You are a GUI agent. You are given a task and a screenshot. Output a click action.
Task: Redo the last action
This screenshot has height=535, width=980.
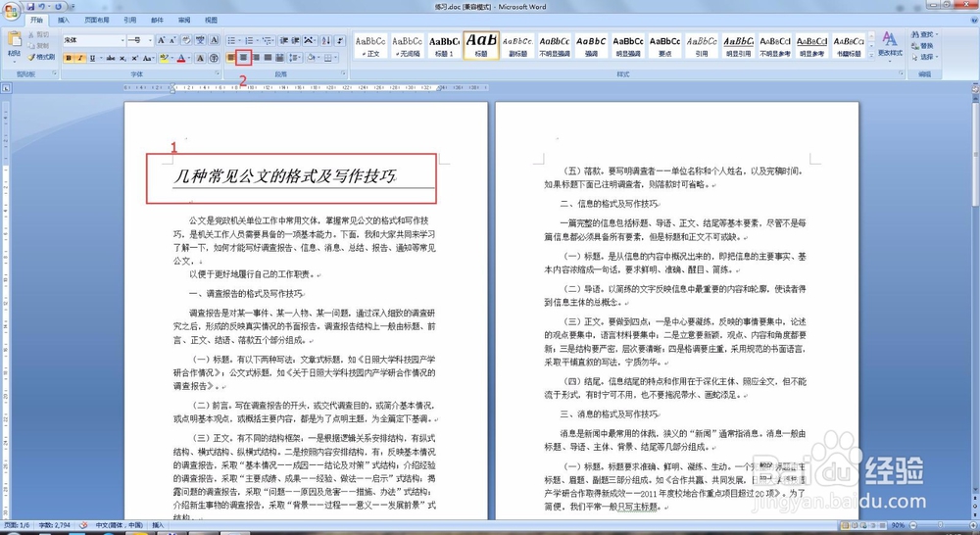pos(58,7)
